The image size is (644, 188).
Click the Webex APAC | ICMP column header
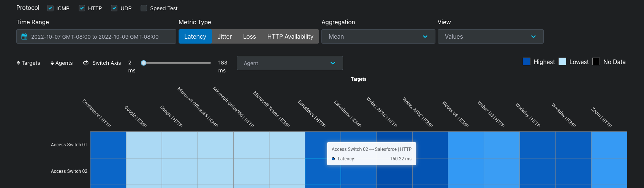coord(418,112)
